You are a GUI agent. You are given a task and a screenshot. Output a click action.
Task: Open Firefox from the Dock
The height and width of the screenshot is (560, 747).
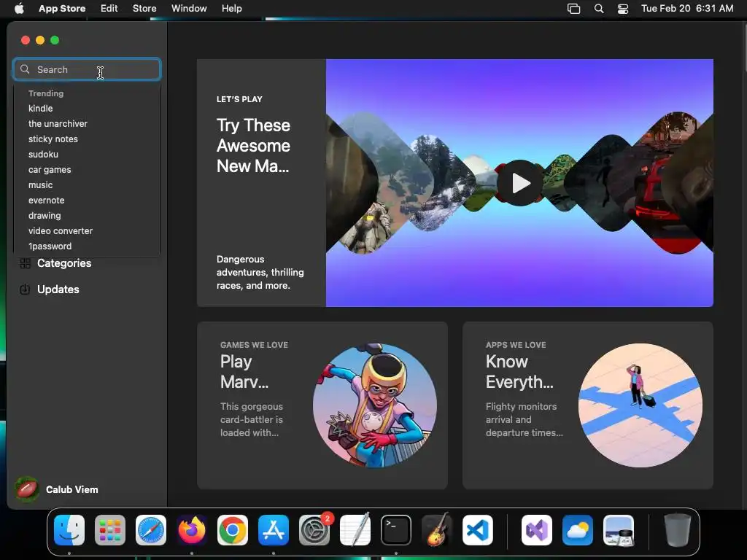click(x=192, y=530)
